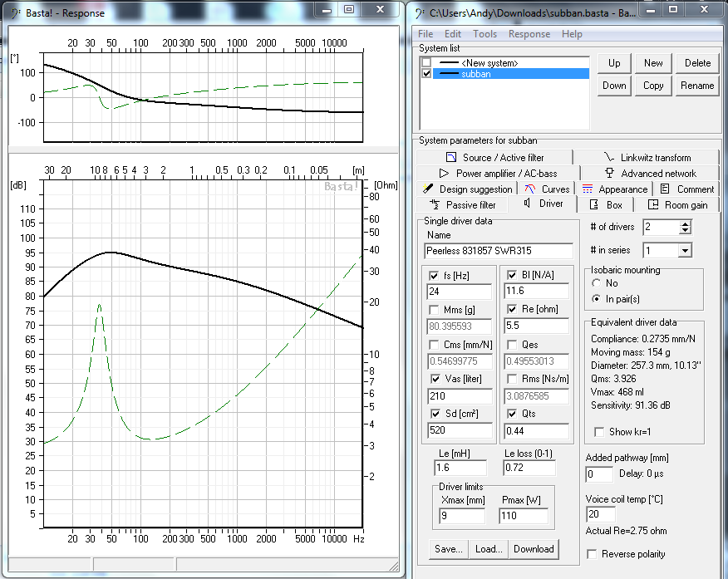Expand the # in series dropdown
Viewport: 728px width, 579px height.
coord(685,251)
